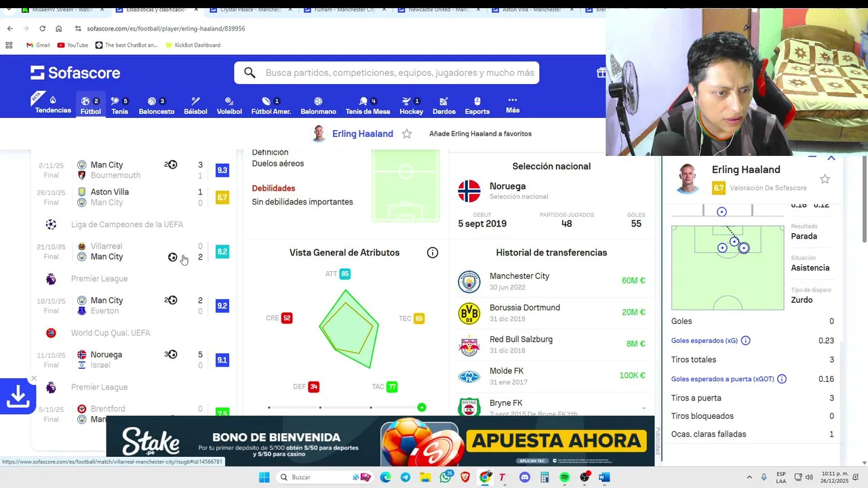This screenshot has height=488, width=868.
Task: Select the first attribute timeline point
Action: pyautogui.click(x=269, y=407)
